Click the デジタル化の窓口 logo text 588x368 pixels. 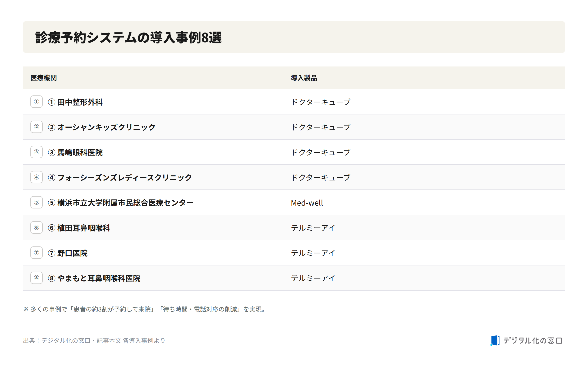tap(533, 340)
